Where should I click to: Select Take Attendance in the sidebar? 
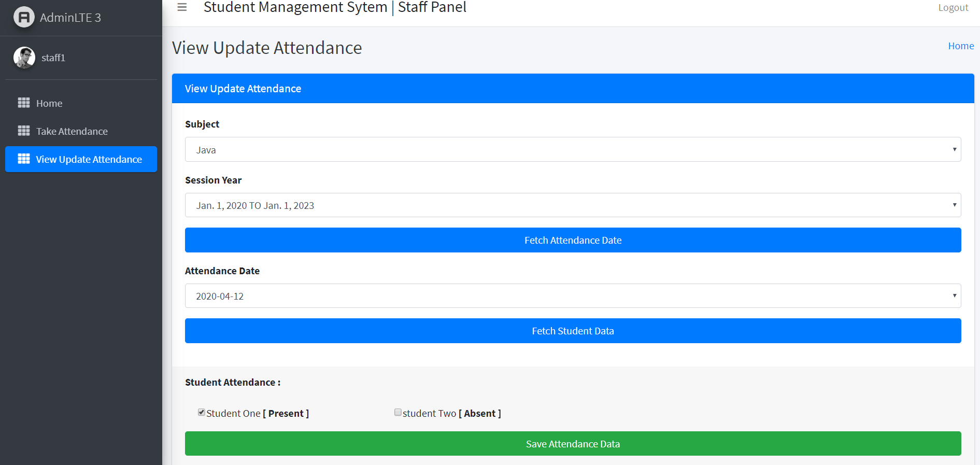pos(72,131)
